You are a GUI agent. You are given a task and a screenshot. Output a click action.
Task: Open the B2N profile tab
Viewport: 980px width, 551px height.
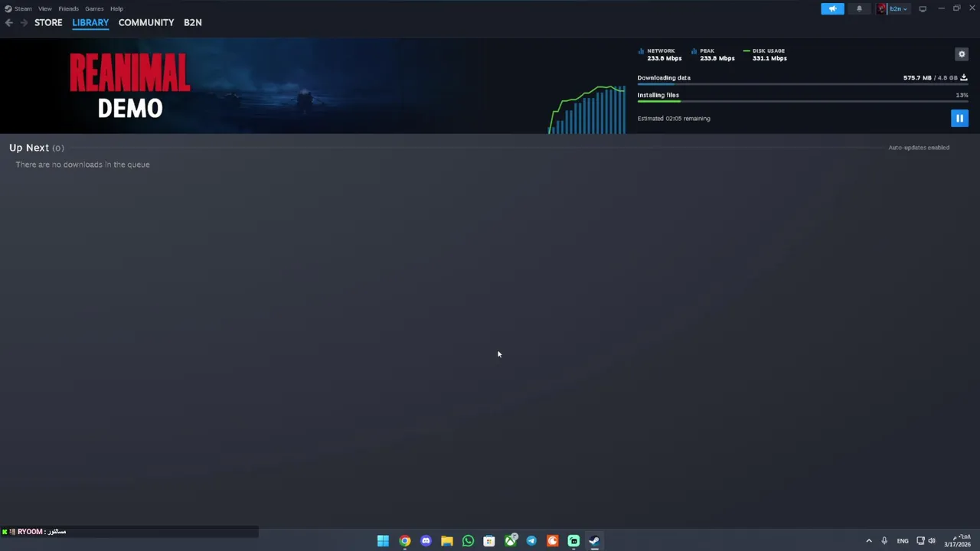[193, 23]
